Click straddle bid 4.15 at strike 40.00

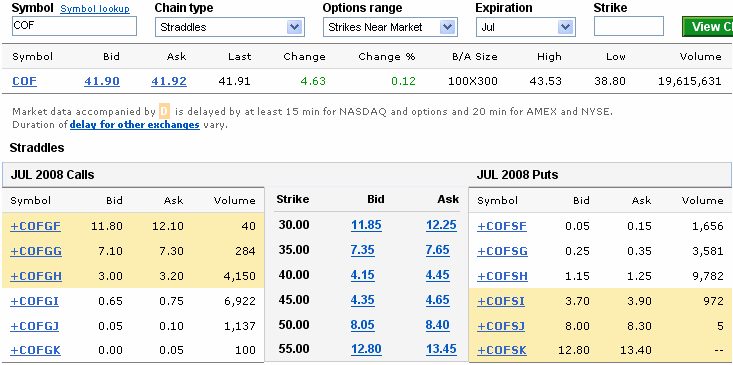click(x=363, y=275)
